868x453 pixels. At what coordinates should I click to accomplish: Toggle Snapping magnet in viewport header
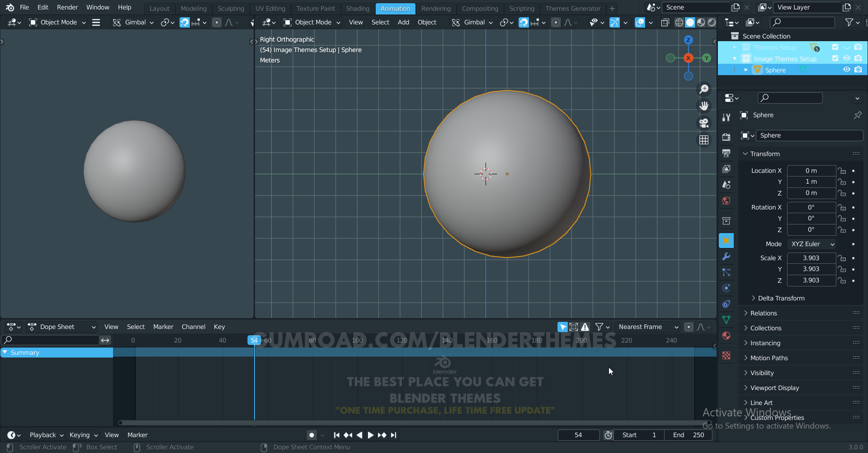pyautogui.click(x=184, y=22)
